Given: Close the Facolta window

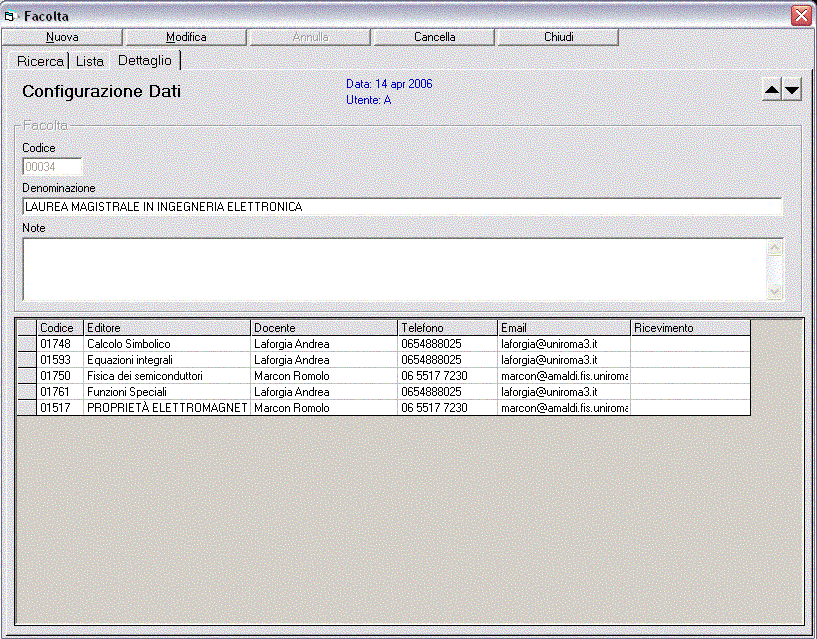Looking at the screenshot, I should (800, 16).
